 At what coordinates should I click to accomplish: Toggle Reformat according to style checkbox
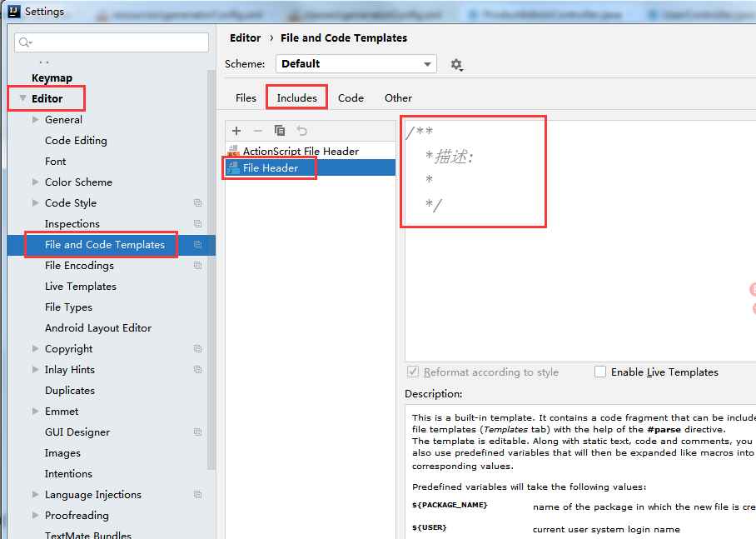[x=413, y=372]
